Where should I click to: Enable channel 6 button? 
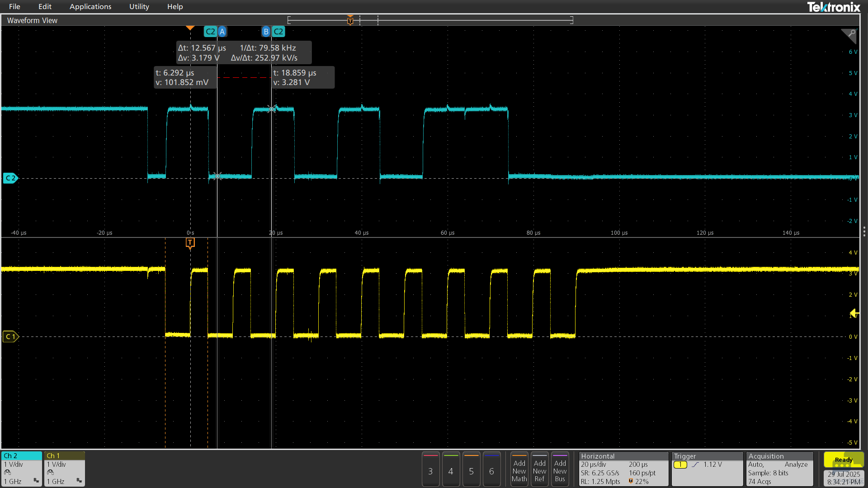(x=491, y=469)
